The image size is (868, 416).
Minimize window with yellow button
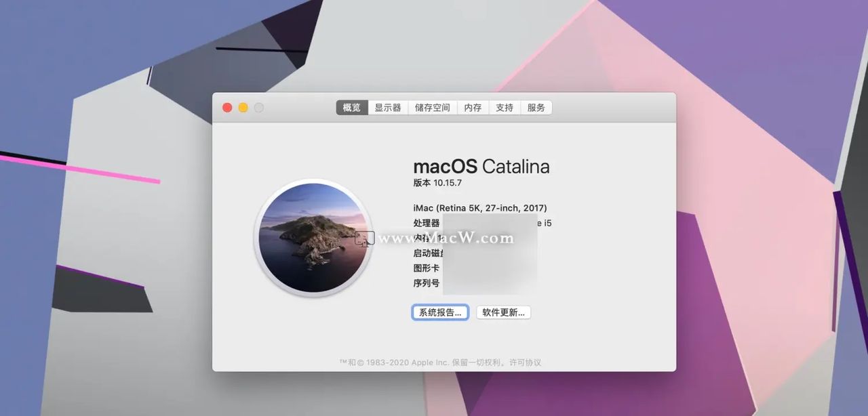[243, 108]
